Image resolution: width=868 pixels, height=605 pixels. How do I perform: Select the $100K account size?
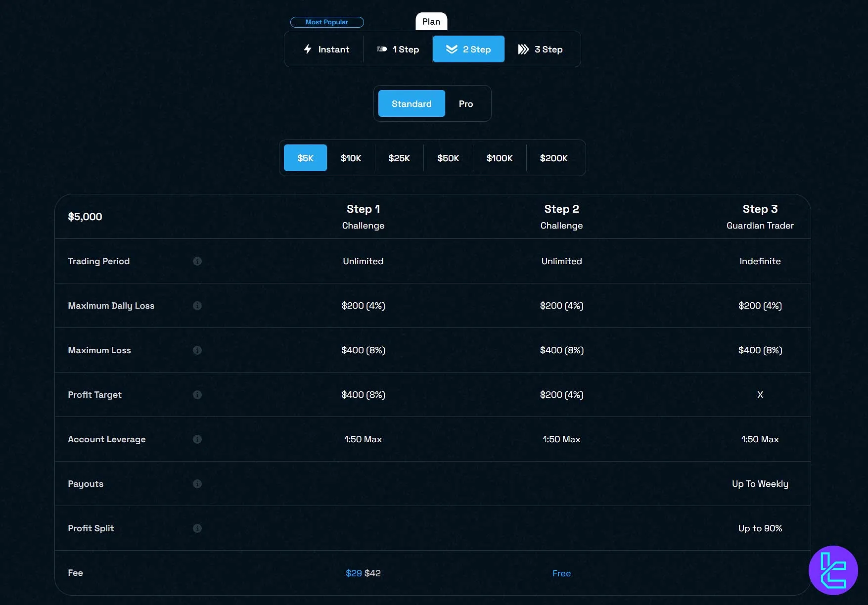(x=500, y=158)
